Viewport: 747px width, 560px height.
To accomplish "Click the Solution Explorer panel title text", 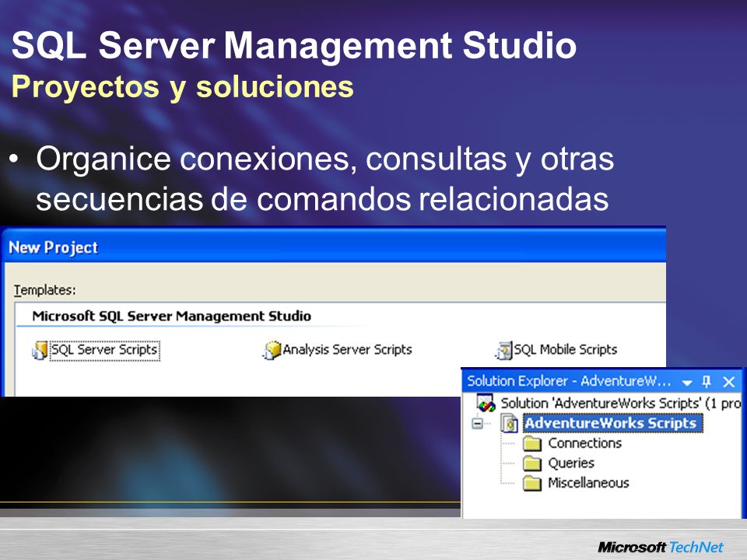I will (569, 381).
